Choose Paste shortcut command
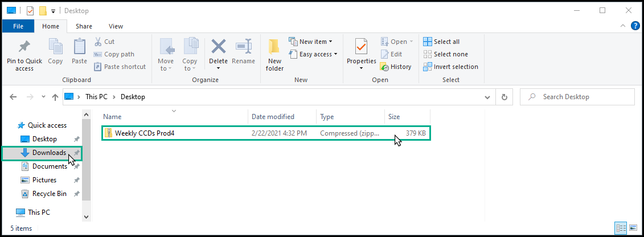The image size is (644, 237). pyautogui.click(x=120, y=67)
